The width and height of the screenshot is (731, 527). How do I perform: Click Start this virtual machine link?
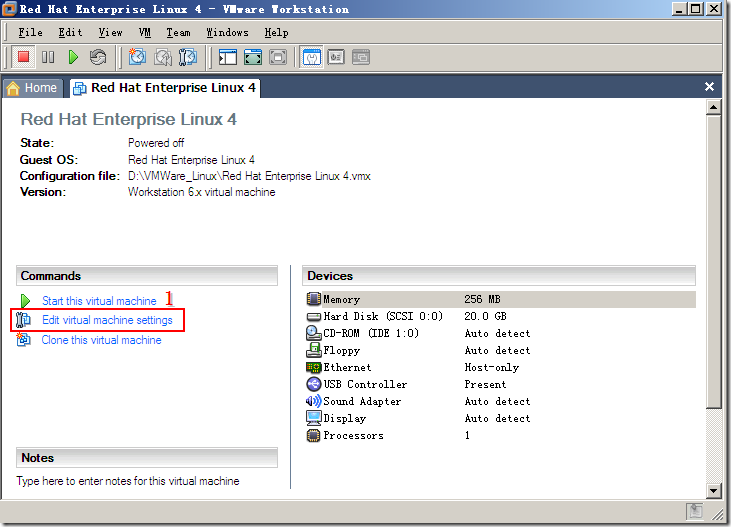[x=99, y=301]
